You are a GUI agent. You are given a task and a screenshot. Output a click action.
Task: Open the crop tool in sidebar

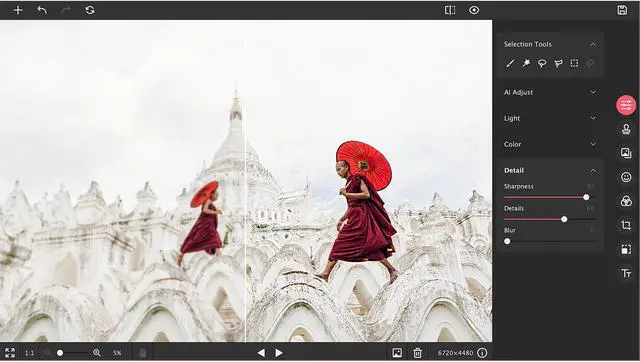pos(626,225)
